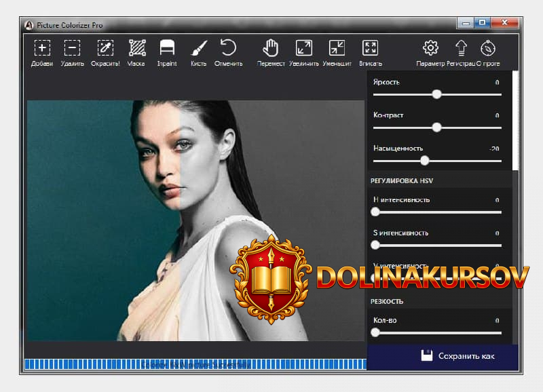Click the Удалить (remove) toolbar icon
543x392 pixels.
(x=72, y=48)
